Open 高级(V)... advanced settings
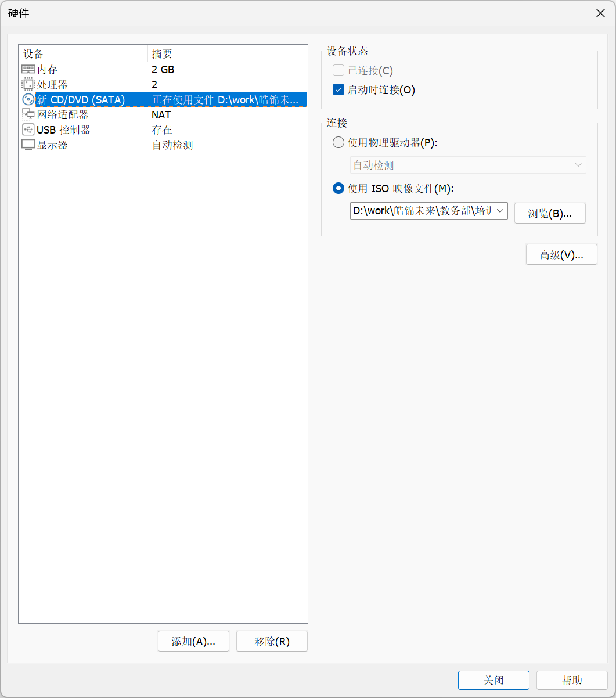 (561, 255)
